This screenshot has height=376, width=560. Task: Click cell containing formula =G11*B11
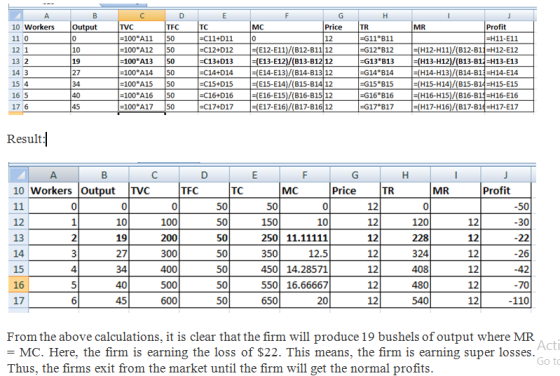click(x=385, y=38)
